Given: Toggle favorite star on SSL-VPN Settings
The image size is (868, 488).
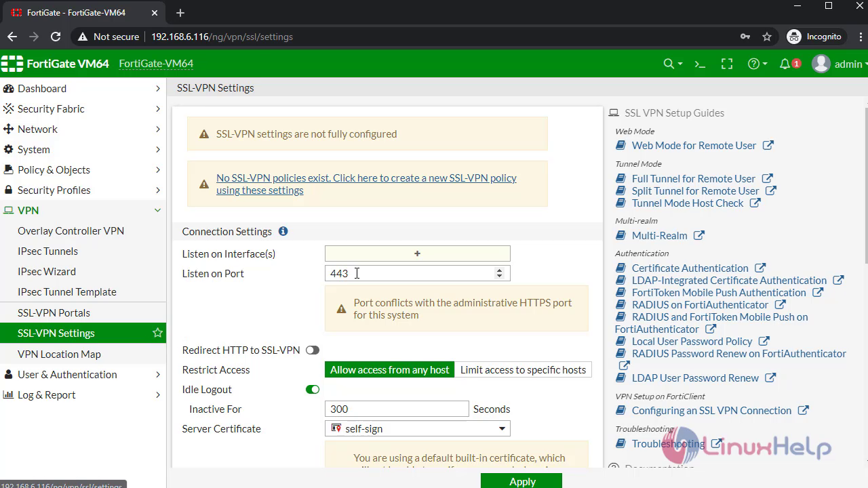Looking at the screenshot, I should [x=157, y=333].
